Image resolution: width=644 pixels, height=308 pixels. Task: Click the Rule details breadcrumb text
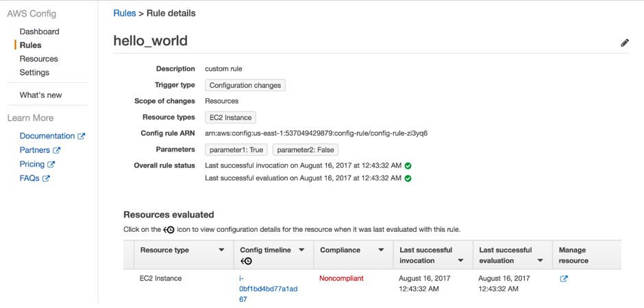(171, 13)
